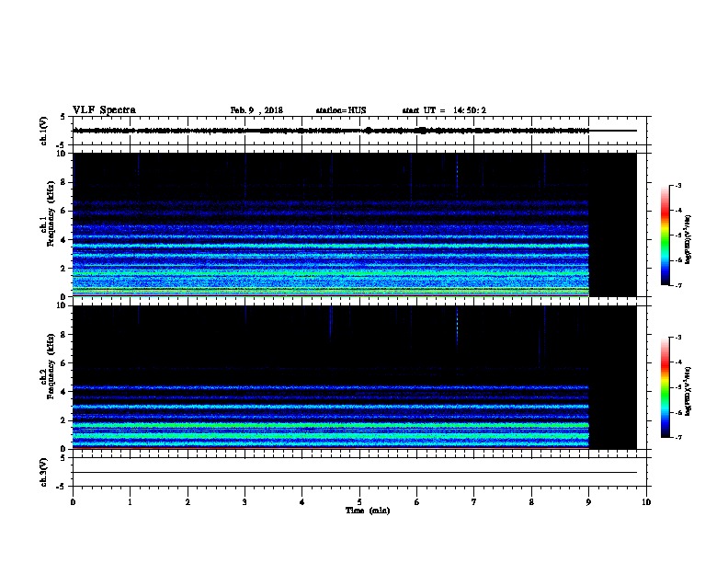Click the time axis tick label "7"
Screen dimensions: 728x563
coord(474,501)
